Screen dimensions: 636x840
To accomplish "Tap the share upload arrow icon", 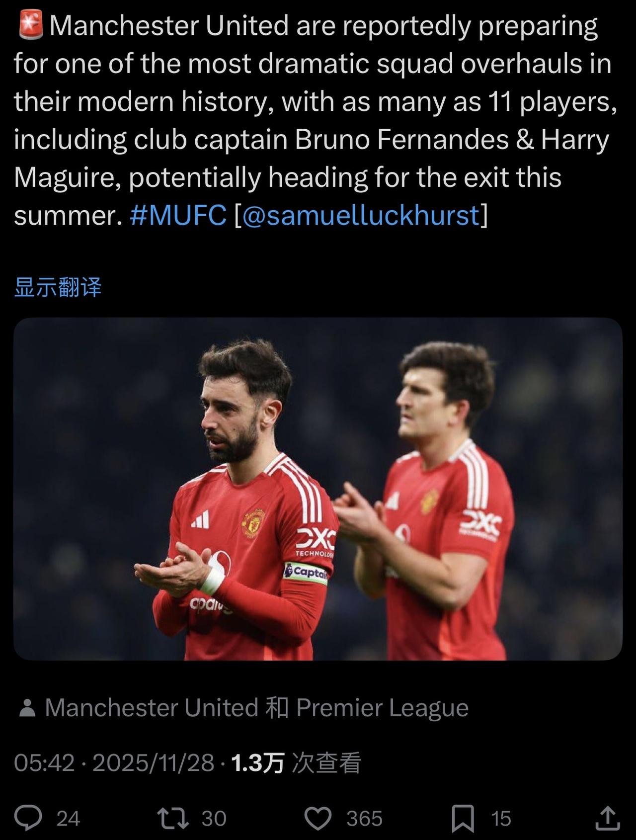I will point(607,818).
